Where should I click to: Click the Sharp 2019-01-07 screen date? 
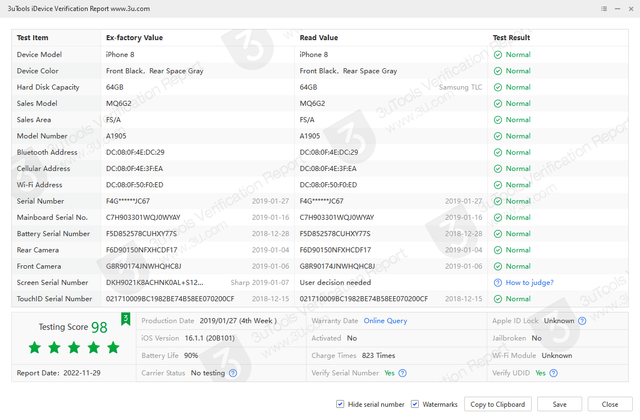pyautogui.click(x=260, y=282)
